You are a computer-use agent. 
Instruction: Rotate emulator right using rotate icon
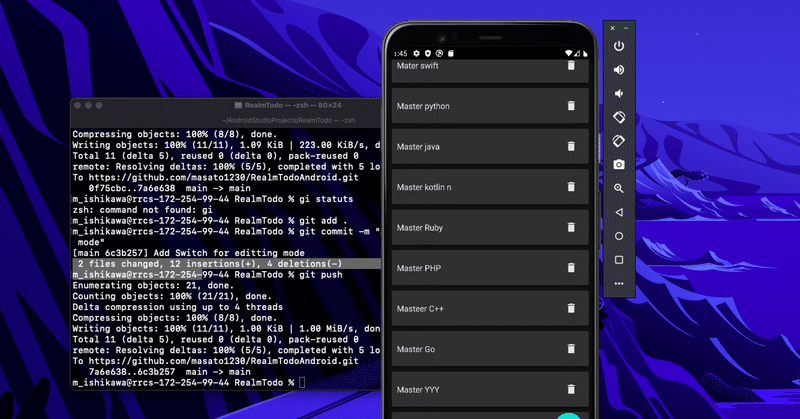[x=619, y=141]
